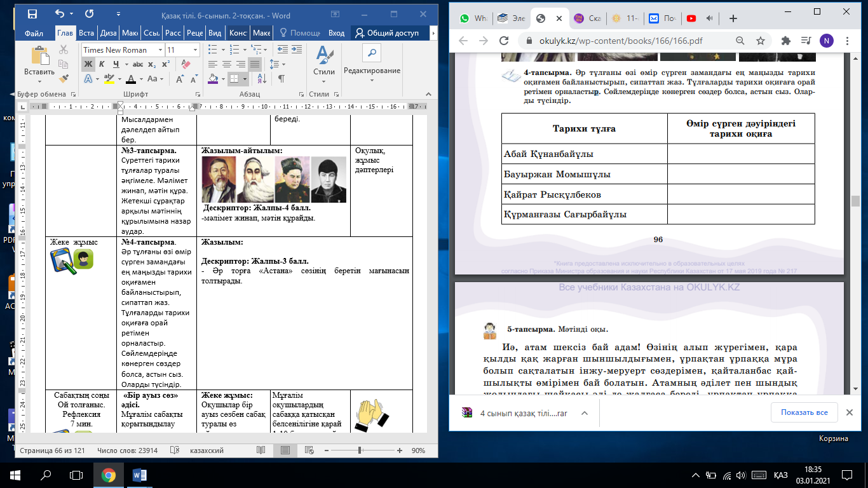868x488 pixels.
Task: Click the Общий доступ share button
Action: pos(389,33)
